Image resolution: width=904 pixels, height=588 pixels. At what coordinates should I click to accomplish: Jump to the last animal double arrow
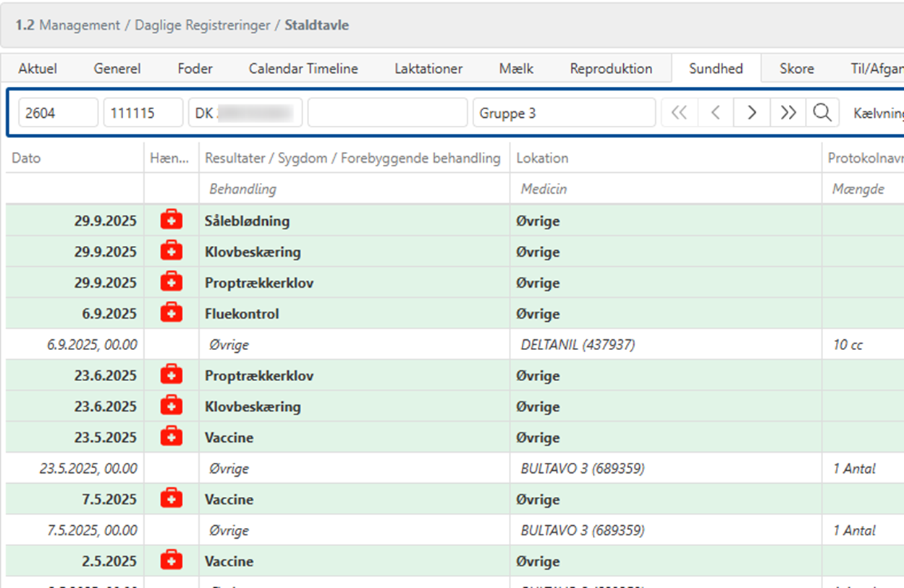point(788,113)
